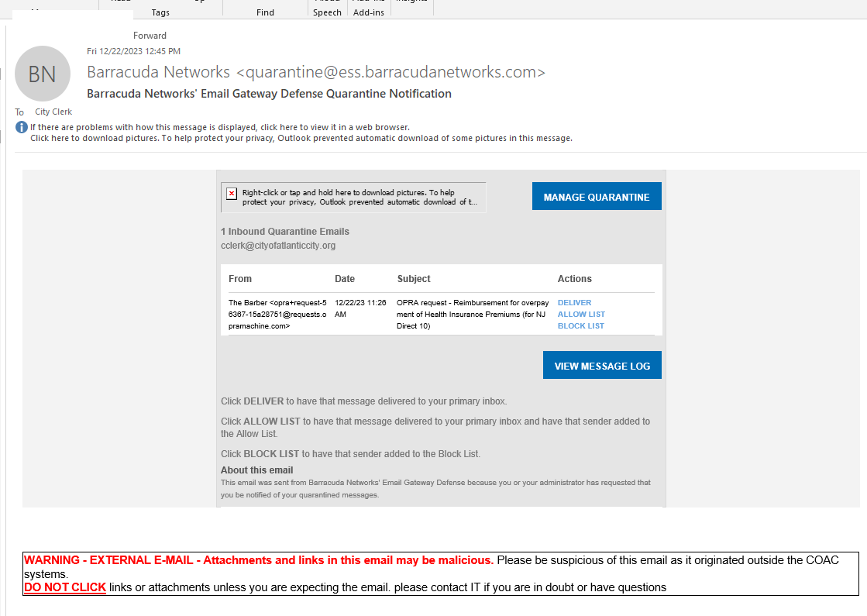Click the City Clerk recipient name

coord(53,112)
